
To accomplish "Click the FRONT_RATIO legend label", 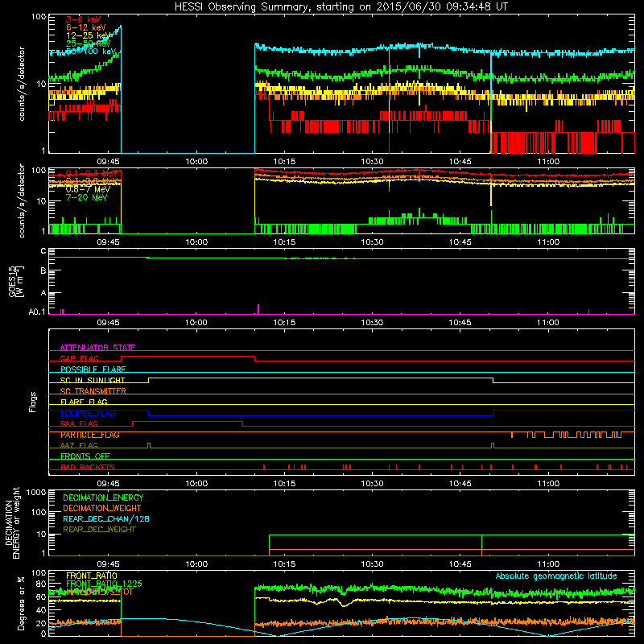I will [92, 576].
